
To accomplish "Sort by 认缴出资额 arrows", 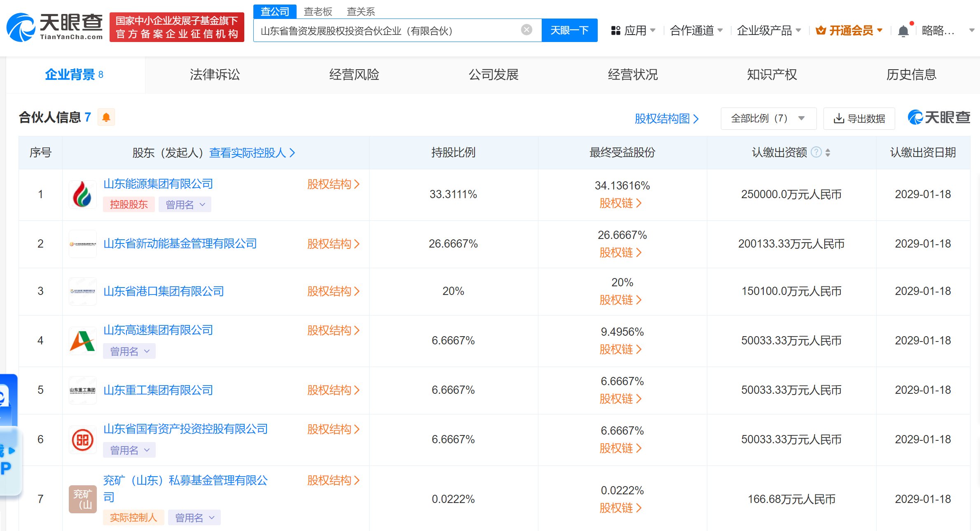I will click(x=828, y=152).
